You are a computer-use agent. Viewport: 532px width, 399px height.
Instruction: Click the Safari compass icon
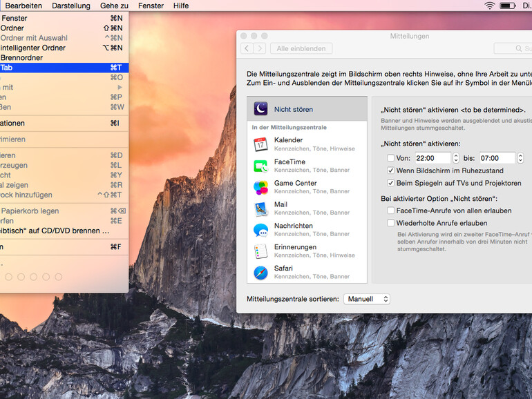pos(260,273)
